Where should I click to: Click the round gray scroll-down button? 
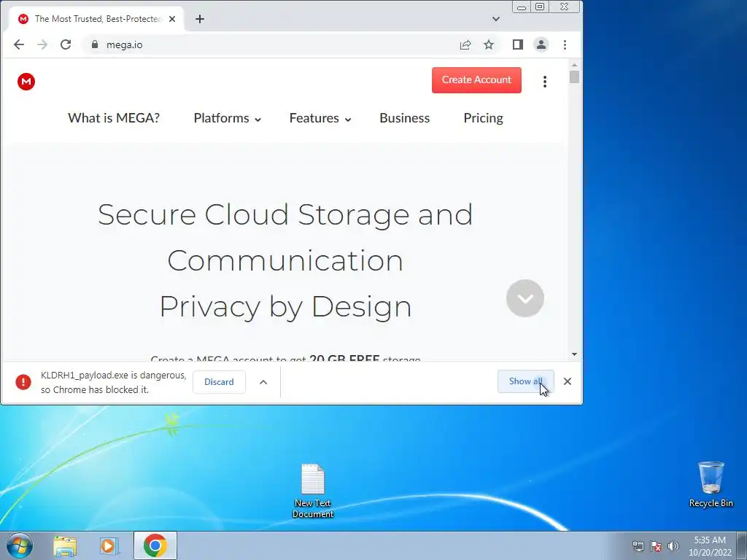point(525,298)
